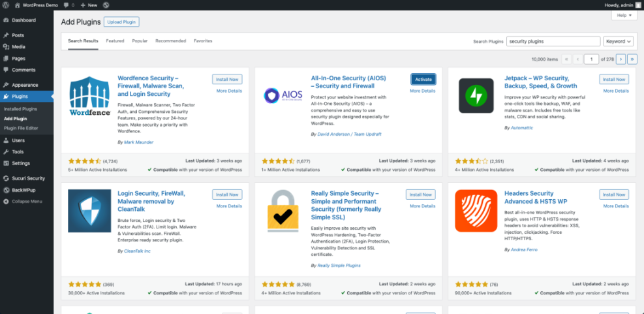Click the New content plus icon
Viewport: 644px width, 314px height.
tap(83, 5)
